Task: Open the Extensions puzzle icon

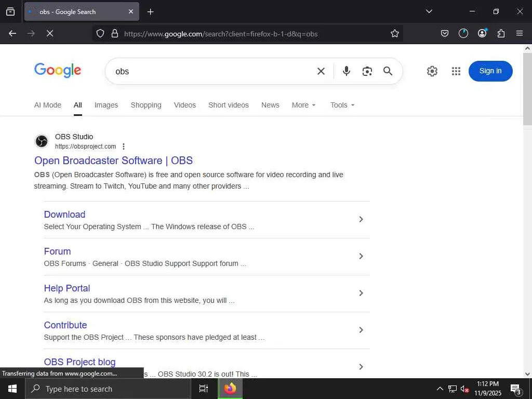Action: point(501,33)
